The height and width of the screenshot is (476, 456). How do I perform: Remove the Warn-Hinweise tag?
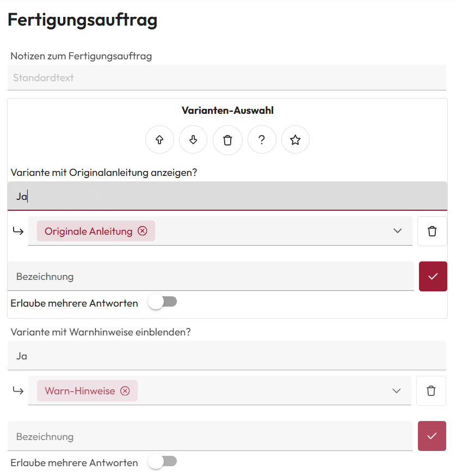point(125,390)
